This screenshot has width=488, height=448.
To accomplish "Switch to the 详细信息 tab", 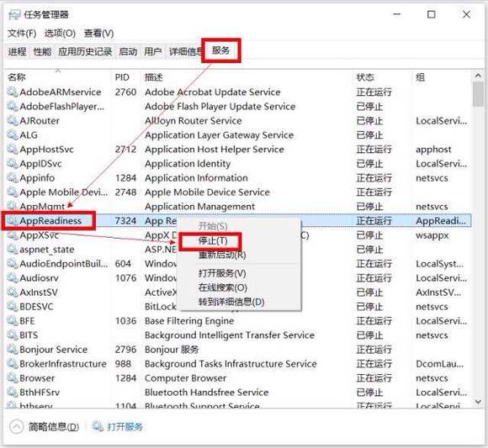I will click(185, 51).
